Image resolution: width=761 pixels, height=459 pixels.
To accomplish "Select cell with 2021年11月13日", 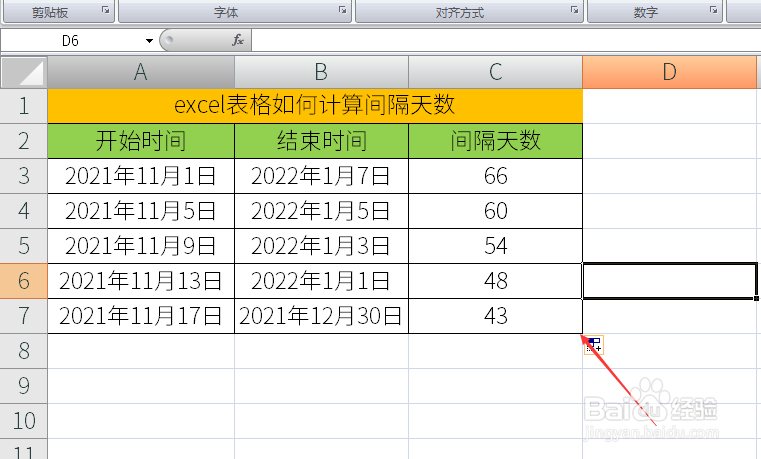I will tap(141, 281).
